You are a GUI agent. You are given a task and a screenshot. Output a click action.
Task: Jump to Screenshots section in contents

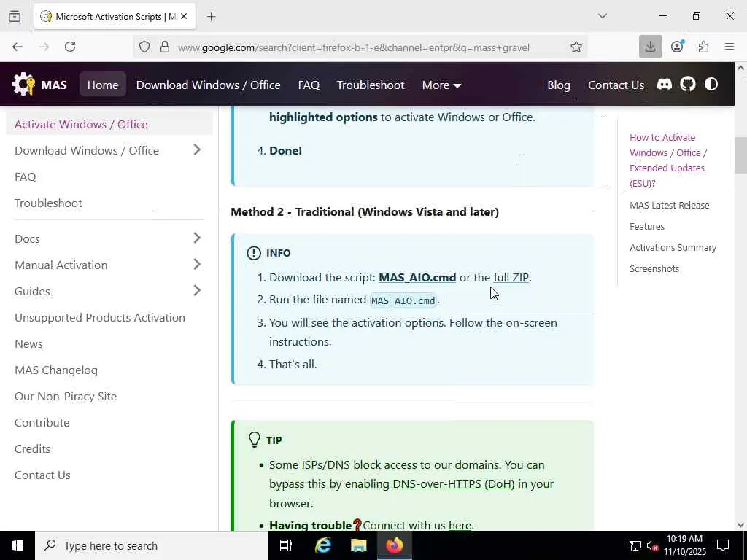point(654,268)
